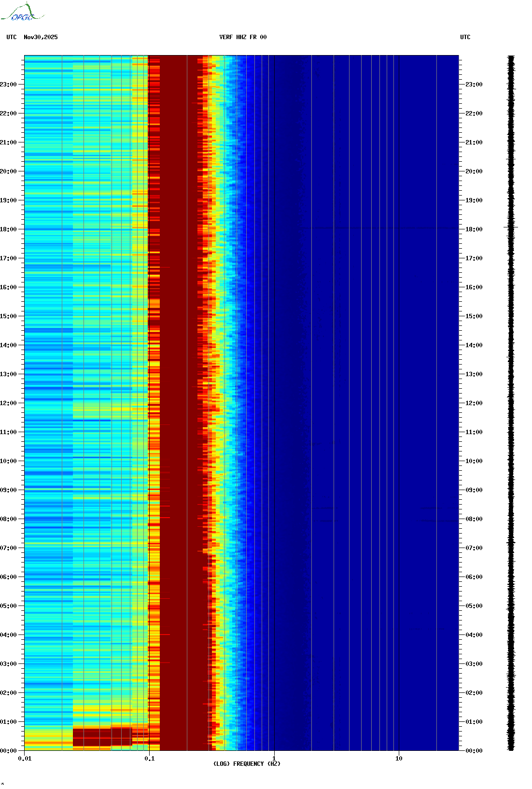Click the seismogram spike near 18:00

click(x=511, y=226)
